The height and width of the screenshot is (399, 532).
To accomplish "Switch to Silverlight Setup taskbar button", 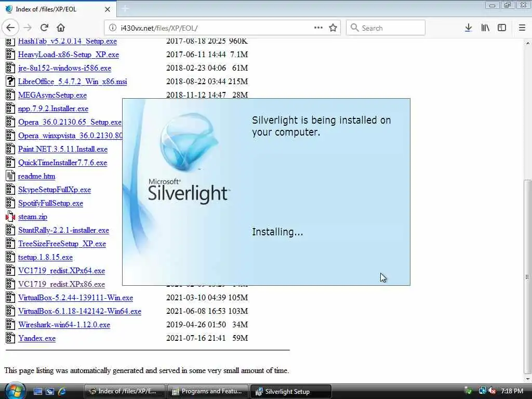I will [x=290, y=391].
